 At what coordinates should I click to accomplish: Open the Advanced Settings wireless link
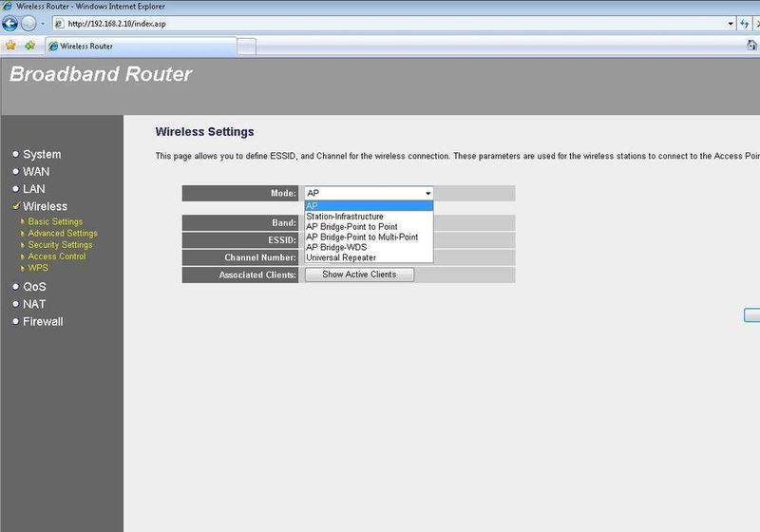pyautogui.click(x=63, y=234)
